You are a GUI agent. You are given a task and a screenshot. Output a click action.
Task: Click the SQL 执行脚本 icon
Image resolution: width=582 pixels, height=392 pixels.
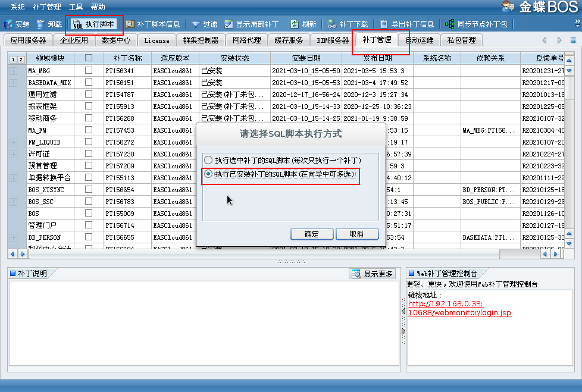tap(77, 24)
